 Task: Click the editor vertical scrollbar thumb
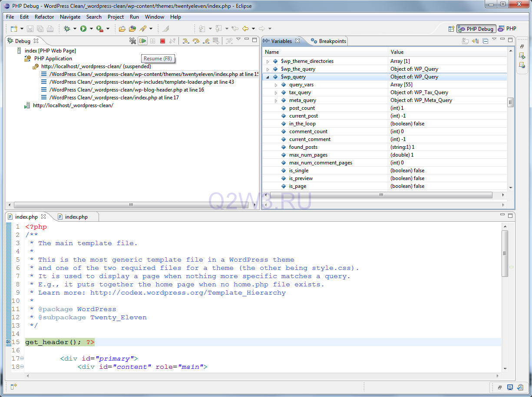(x=504, y=253)
